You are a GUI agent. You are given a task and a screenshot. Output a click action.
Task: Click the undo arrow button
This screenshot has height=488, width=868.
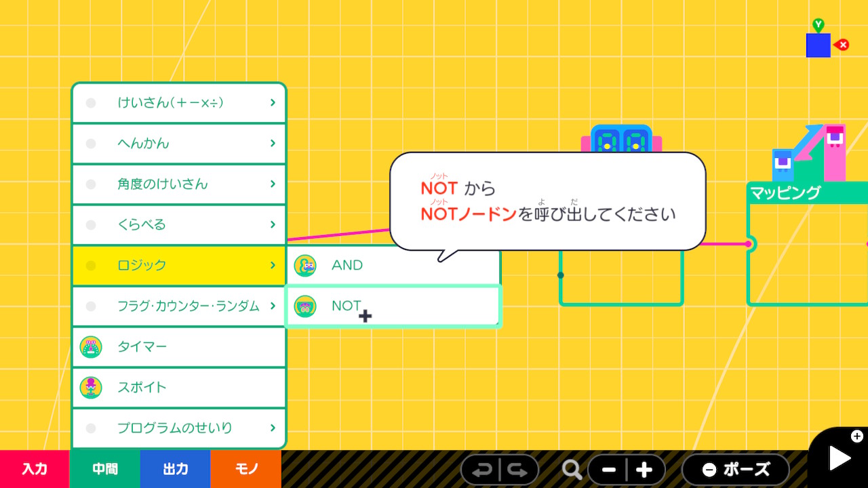point(481,470)
